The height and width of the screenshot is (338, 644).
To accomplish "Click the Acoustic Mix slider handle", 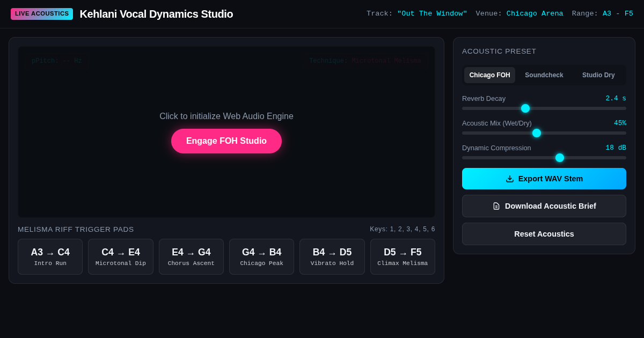I will (537, 133).
